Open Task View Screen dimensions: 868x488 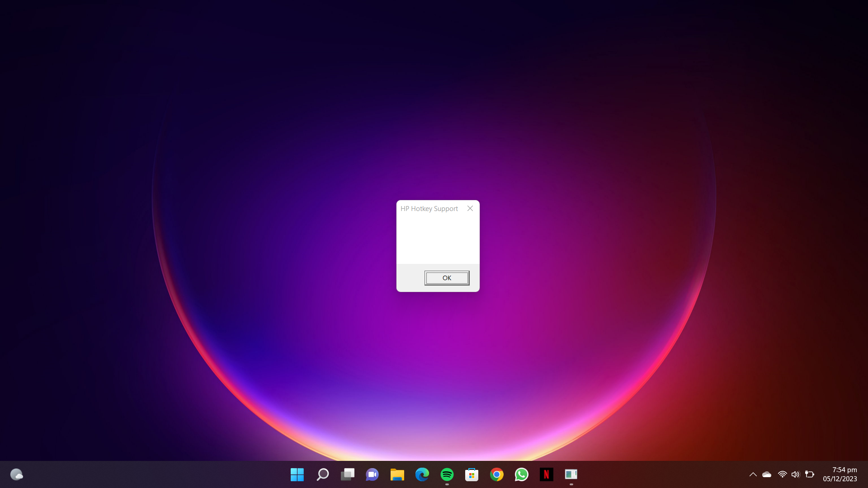[x=347, y=474]
